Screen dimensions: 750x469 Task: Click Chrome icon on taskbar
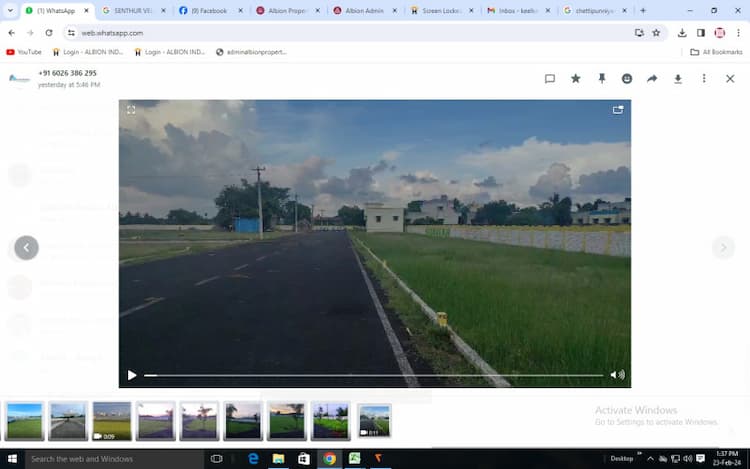(329, 459)
